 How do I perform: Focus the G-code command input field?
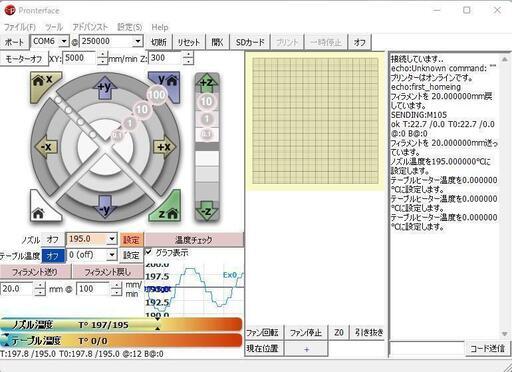click(x=427, y=349)
